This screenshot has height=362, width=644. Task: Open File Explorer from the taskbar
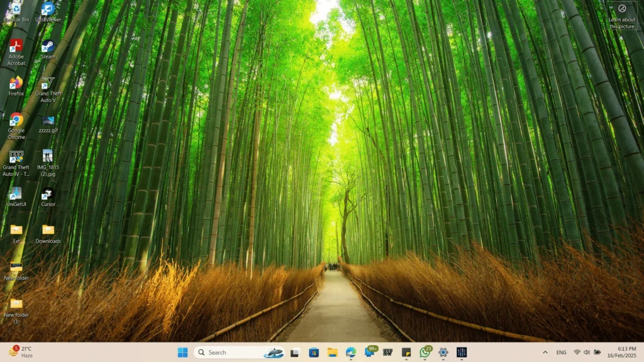click(x=332, y=352)
